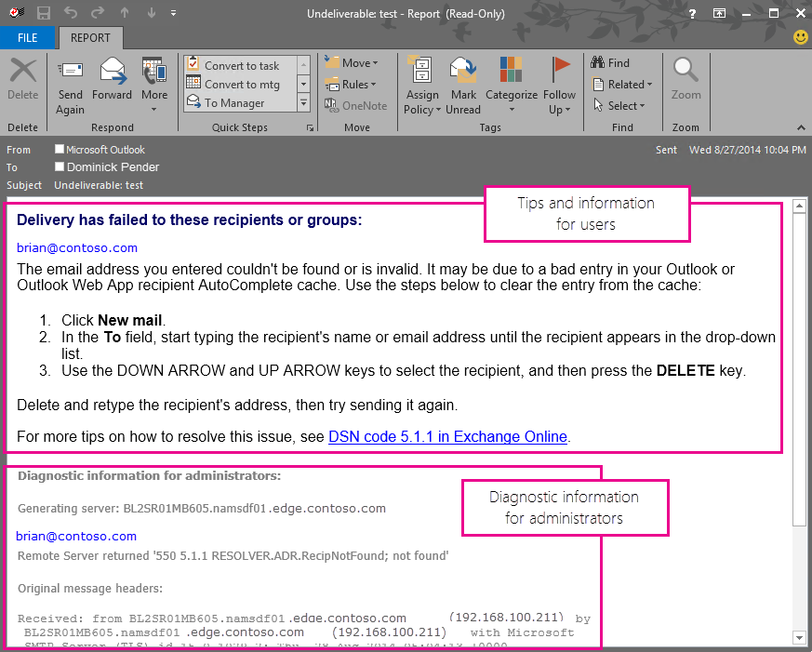Toggle the presence box beside Dominick Pender

(59, 166)
